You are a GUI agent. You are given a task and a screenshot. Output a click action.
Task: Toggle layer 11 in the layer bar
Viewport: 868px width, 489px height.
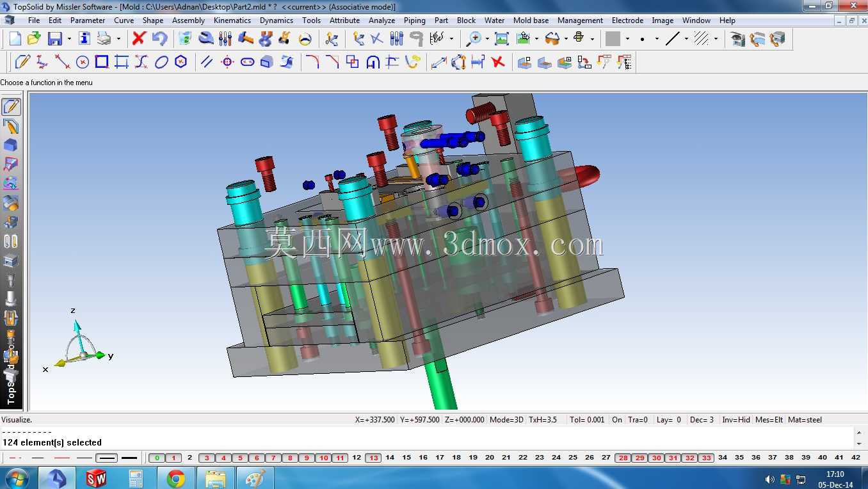(x=340, y=458)
